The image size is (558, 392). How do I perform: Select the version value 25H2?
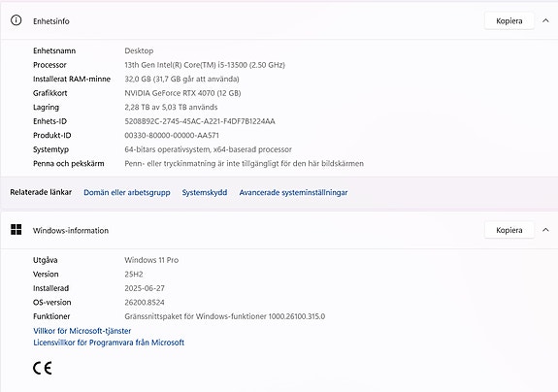[x=134, y=275]
